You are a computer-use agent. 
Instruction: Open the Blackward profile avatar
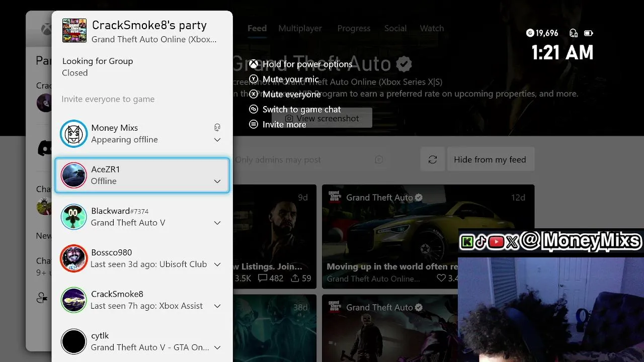[73, 217]
